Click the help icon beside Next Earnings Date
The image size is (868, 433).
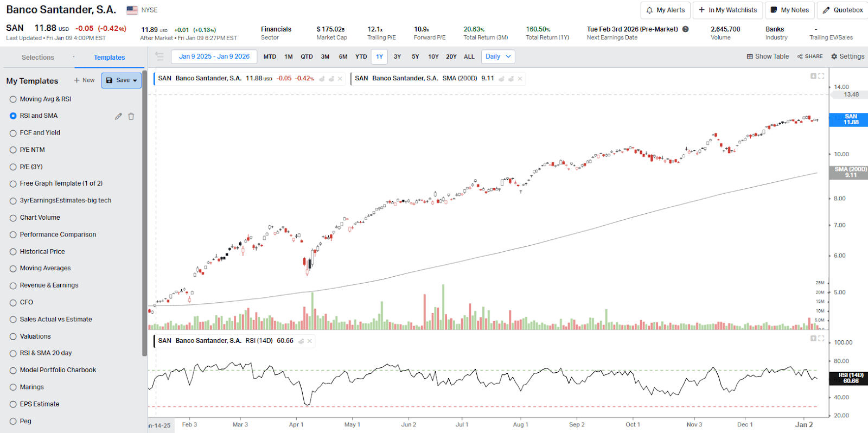click(x=685, y=29)
